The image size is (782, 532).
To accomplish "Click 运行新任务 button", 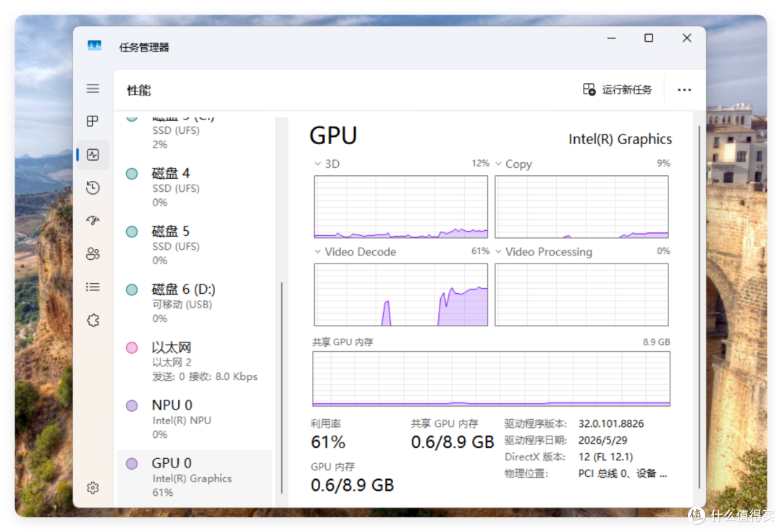I will [618, 90].
